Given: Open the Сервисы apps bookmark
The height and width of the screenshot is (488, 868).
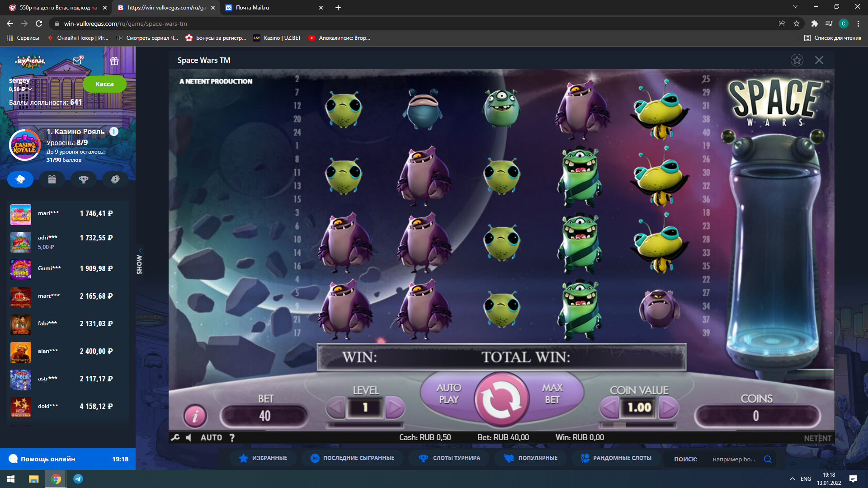Looking at the screenshot, I should coord(23,38).
